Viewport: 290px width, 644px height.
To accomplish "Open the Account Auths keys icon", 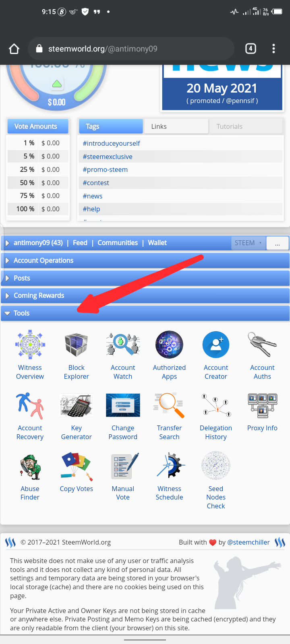I will [x=262, y=345].
